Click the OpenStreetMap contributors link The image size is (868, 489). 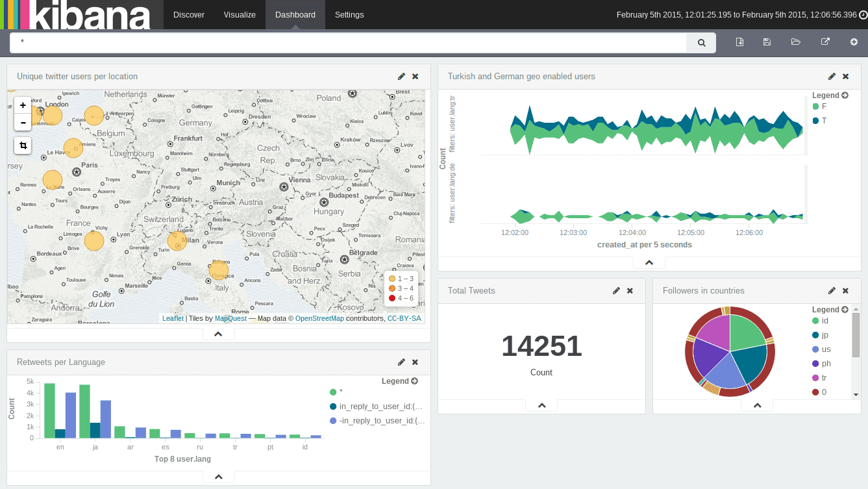[x=319, y=318]
